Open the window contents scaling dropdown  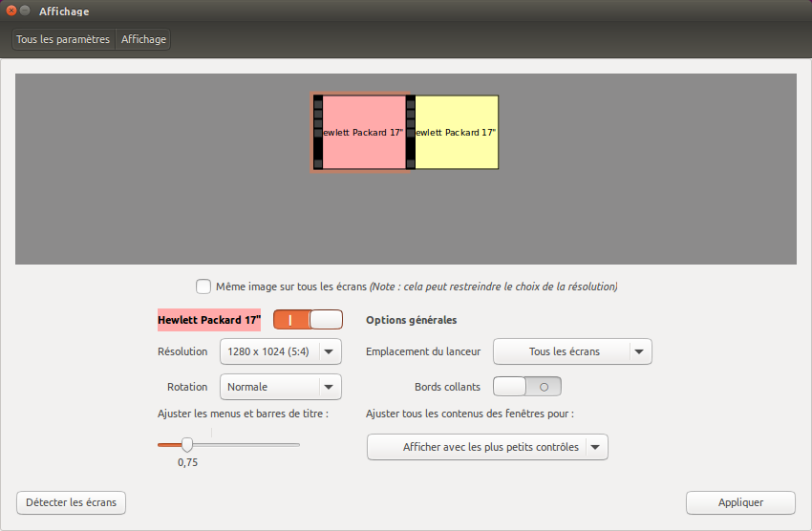487,447
